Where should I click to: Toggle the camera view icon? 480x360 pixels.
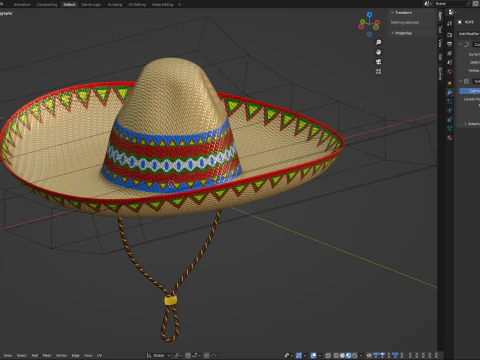click(x=378, y=62)
